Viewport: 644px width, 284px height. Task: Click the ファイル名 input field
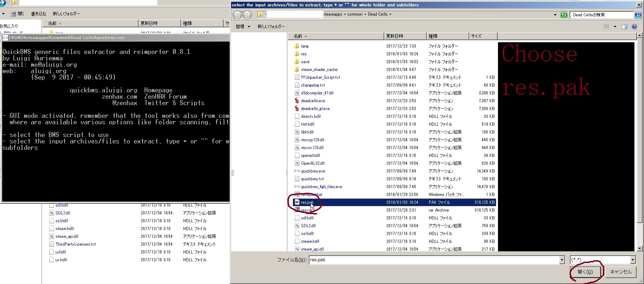[x=434, y=260]
